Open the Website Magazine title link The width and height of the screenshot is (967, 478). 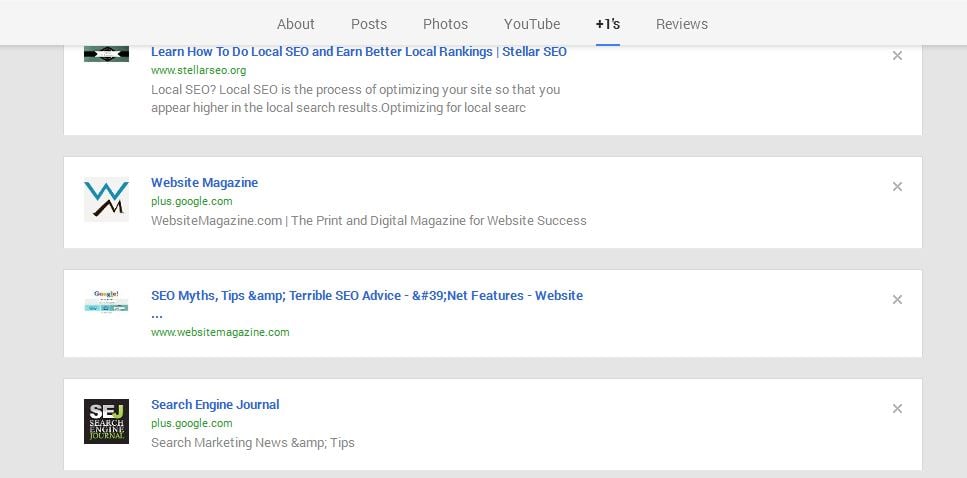tap(204, 182)
